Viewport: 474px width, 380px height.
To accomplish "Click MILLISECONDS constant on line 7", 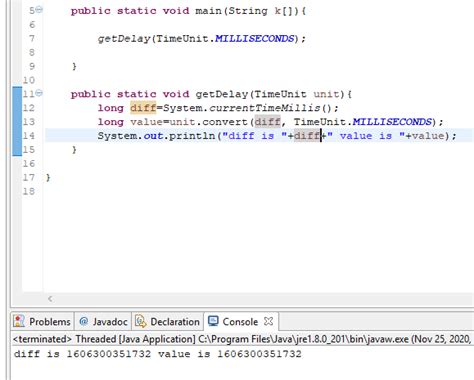I will click(255, 39).
